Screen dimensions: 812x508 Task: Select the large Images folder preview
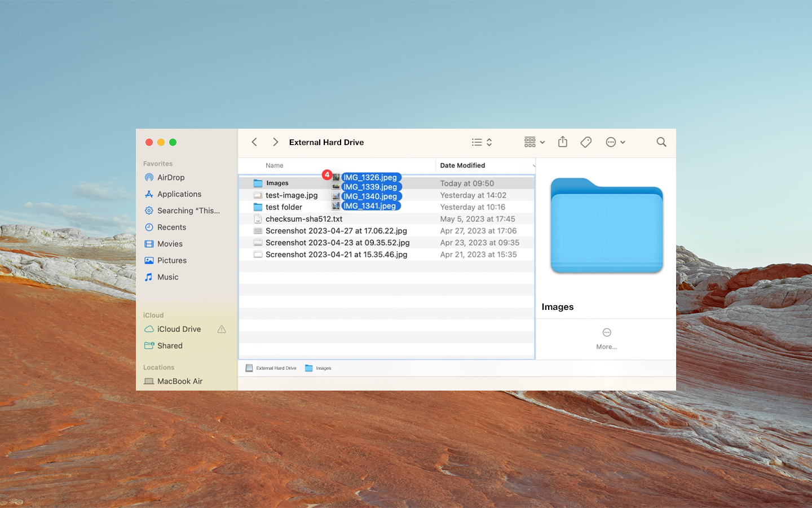(x=606, y=226)
